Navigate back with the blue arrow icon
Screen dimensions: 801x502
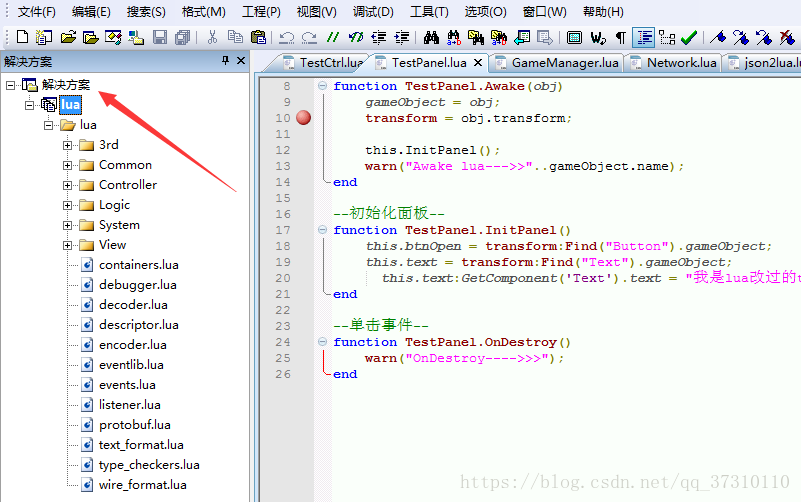[x=522, y=37]
